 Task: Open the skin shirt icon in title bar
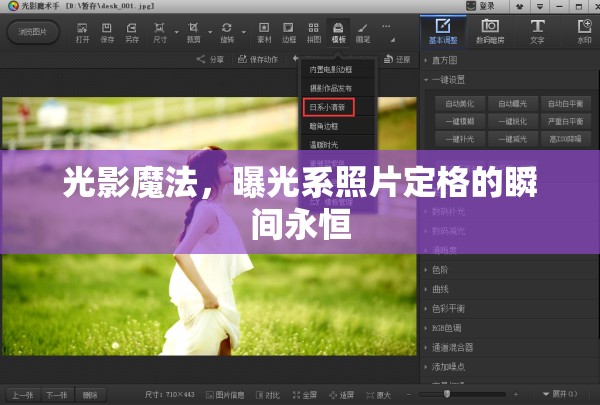520,7
